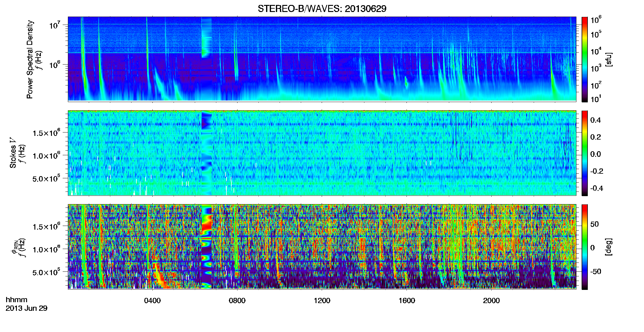Click the 2000 time tick label

tap(491, 301)
